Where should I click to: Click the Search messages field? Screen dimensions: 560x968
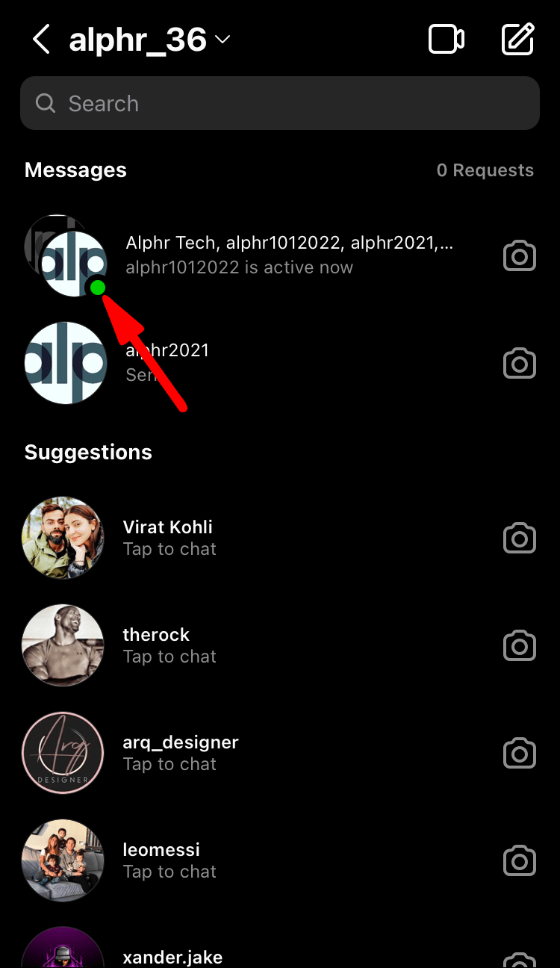280,103
